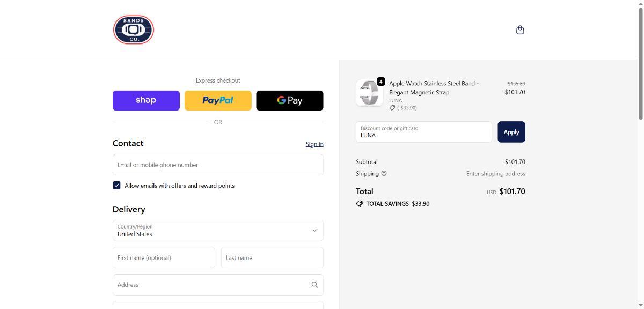Click the product quantity badge showing 4

[381, 82]
